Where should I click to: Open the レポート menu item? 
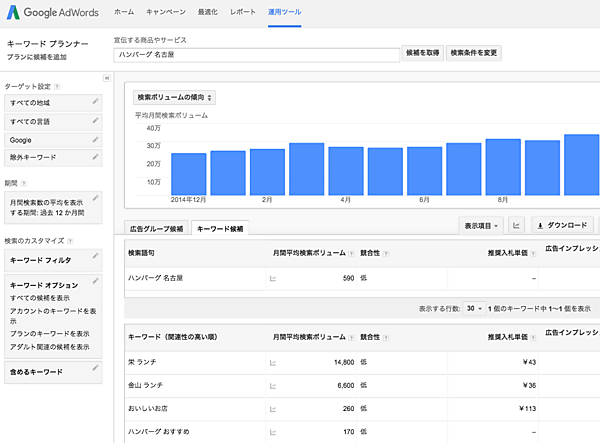click(x=242, y=12)
